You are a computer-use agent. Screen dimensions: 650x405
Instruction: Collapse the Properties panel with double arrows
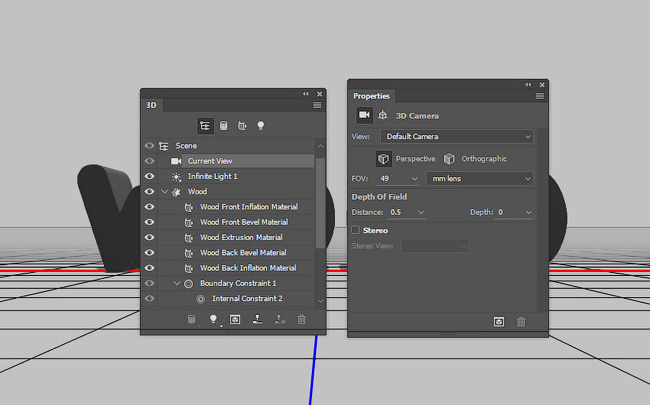(x=528, y=85)
